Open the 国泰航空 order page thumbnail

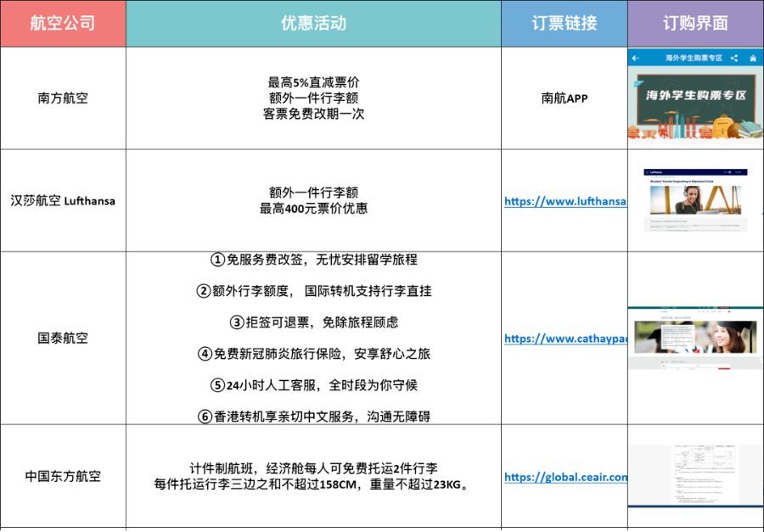pyautogui.click(x=695, y=339)
